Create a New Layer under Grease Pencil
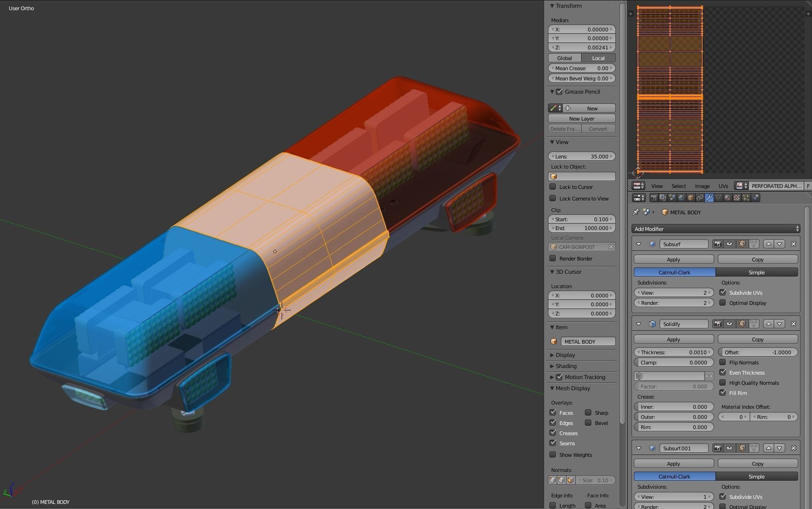The height and width of the screenshot is (509, 812). click(581, 118)
